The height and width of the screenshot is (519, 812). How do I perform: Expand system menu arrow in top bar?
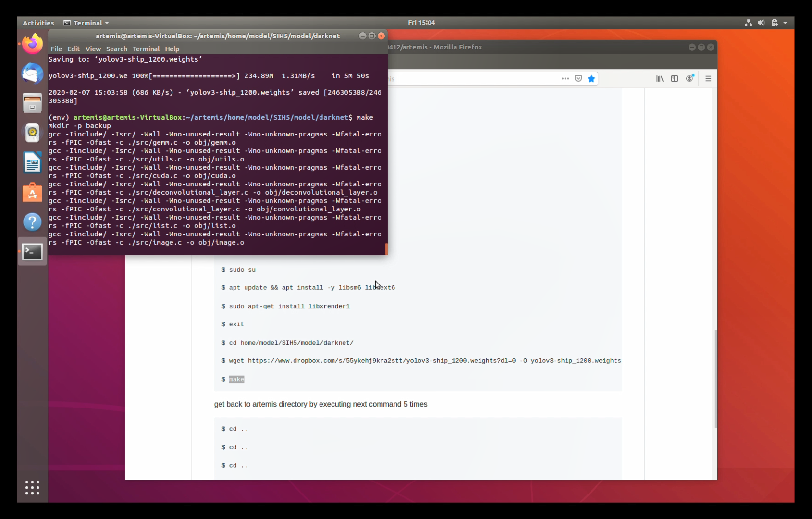[x=785, y=23]
